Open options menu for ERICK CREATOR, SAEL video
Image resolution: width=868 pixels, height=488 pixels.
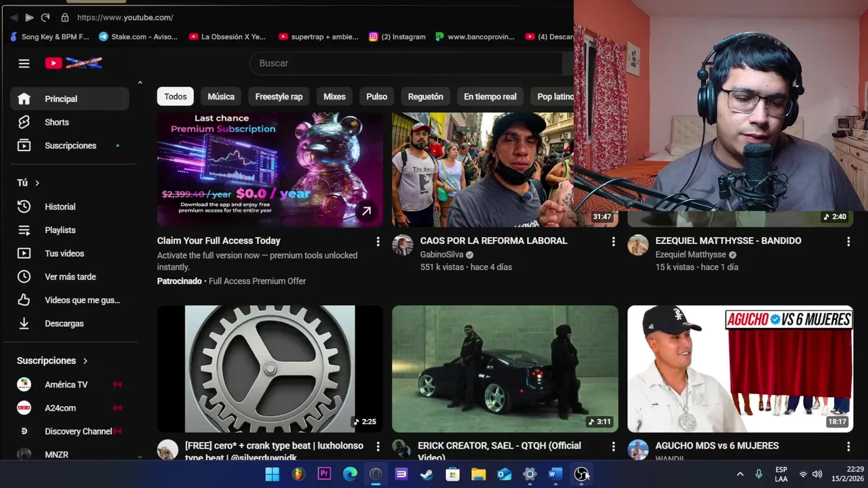pyautogui.click(x=613, y=447)
